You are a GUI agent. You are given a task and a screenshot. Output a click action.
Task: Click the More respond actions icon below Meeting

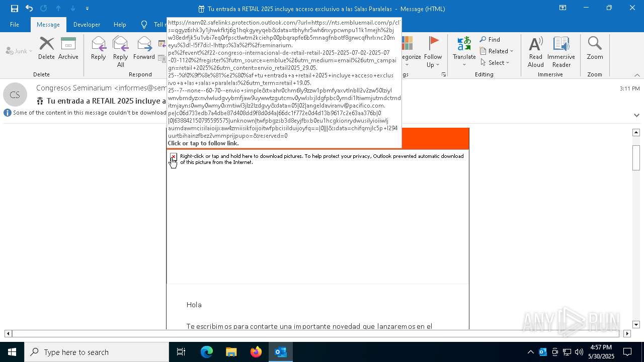coord(162,59)
